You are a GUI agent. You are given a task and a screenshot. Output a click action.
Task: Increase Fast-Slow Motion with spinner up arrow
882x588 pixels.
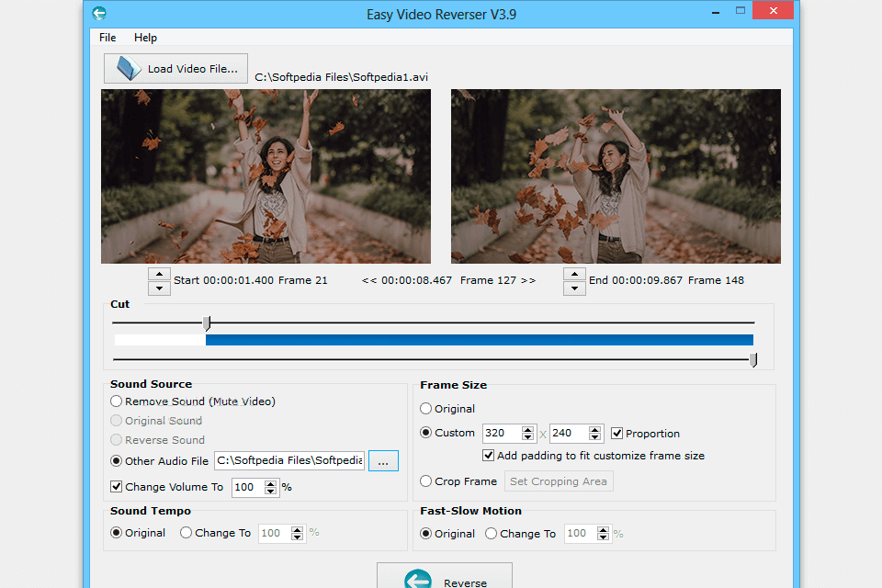603,529
